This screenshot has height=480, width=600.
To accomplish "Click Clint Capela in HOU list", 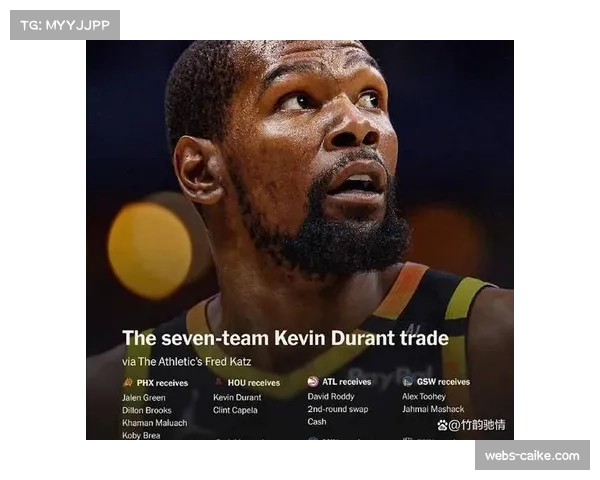I will click(237, 410).
